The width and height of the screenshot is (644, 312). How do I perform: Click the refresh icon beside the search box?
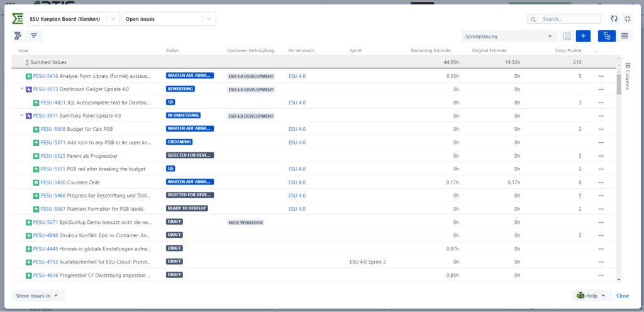[614, 19]
